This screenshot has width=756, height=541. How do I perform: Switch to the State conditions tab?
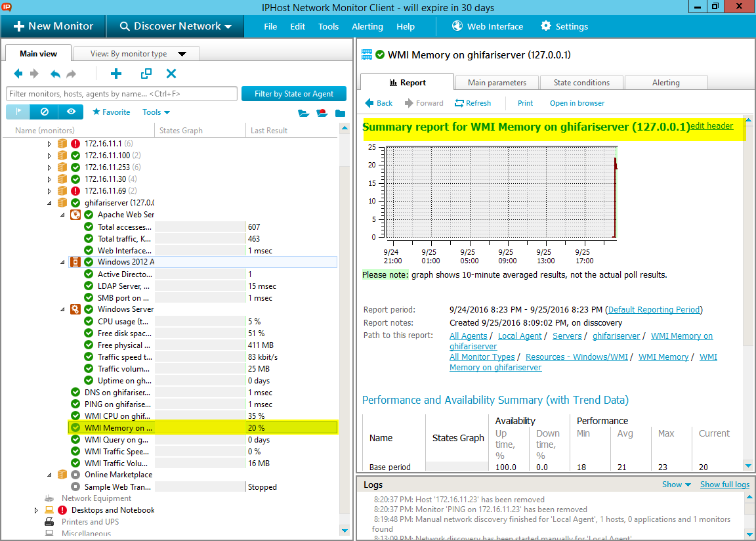(581, 83)
